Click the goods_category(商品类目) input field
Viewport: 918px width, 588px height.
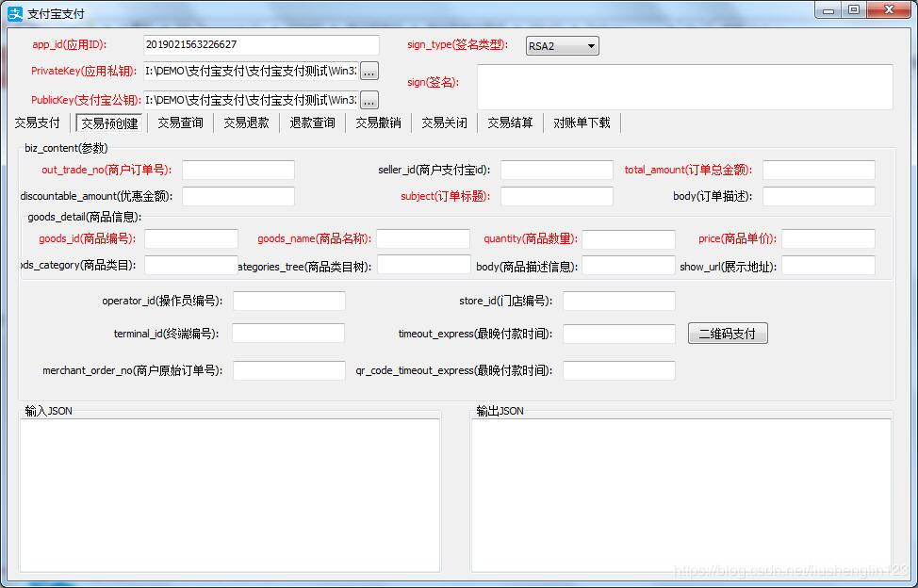191,265
